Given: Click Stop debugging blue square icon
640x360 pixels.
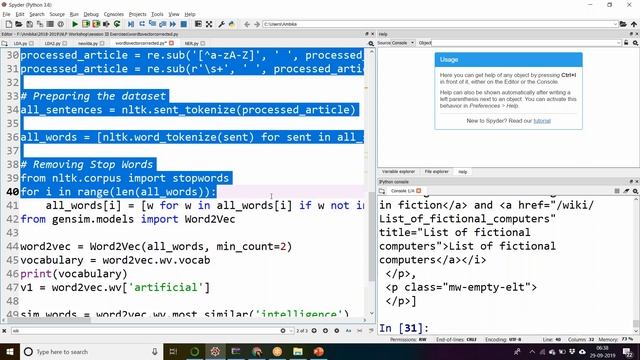Looking at the screenshot, I should pyautogui.click(x=184, y=24).
